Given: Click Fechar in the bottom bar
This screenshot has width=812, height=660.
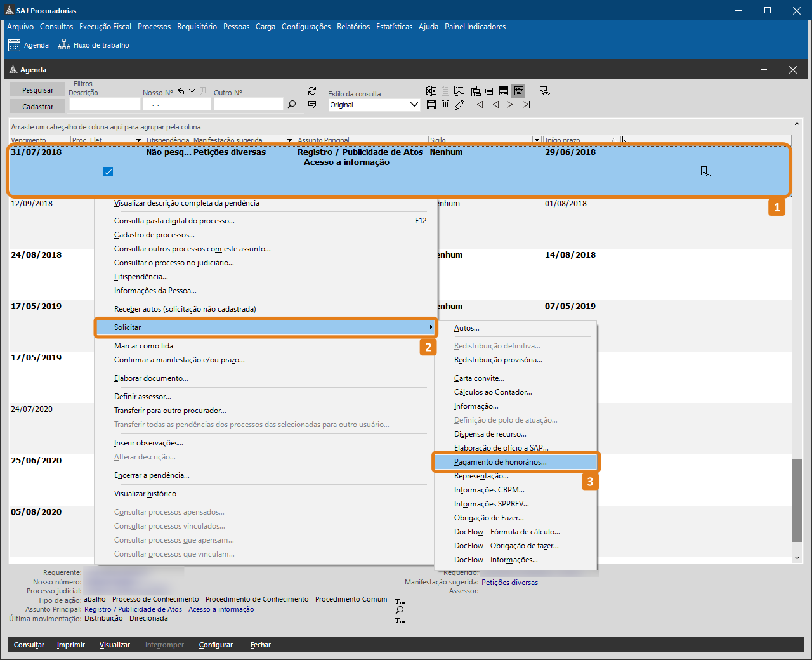Looking at the screenshot, I should click(261, 645).
